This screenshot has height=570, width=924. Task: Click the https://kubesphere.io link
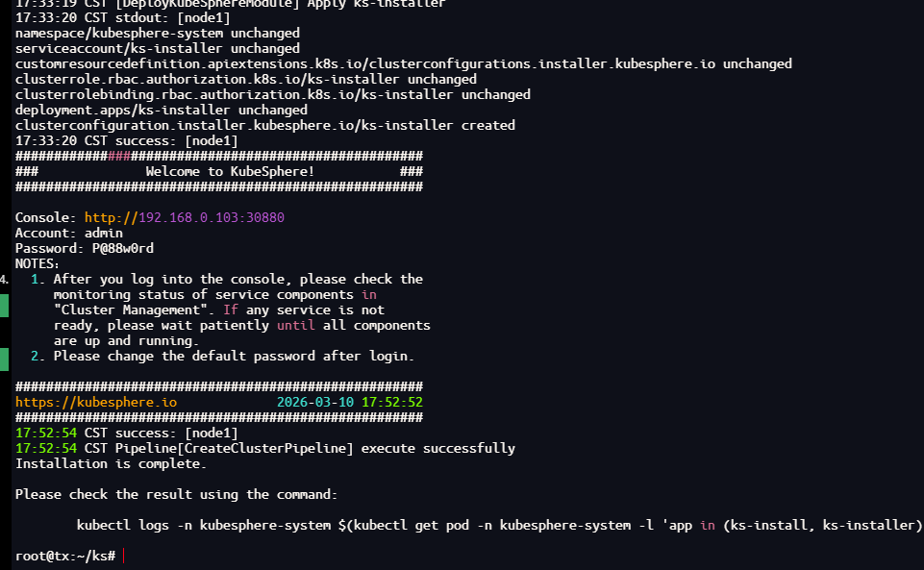[x=96, y=402]
